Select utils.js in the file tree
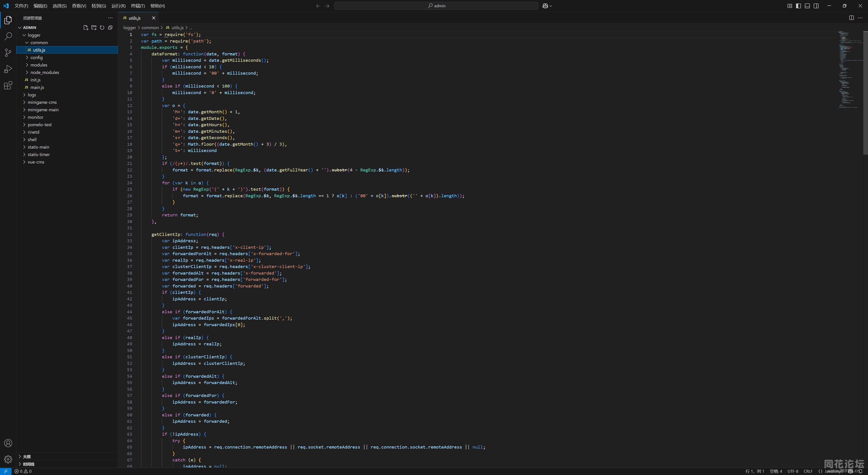The image size is (868, 475). coord(67,50)
